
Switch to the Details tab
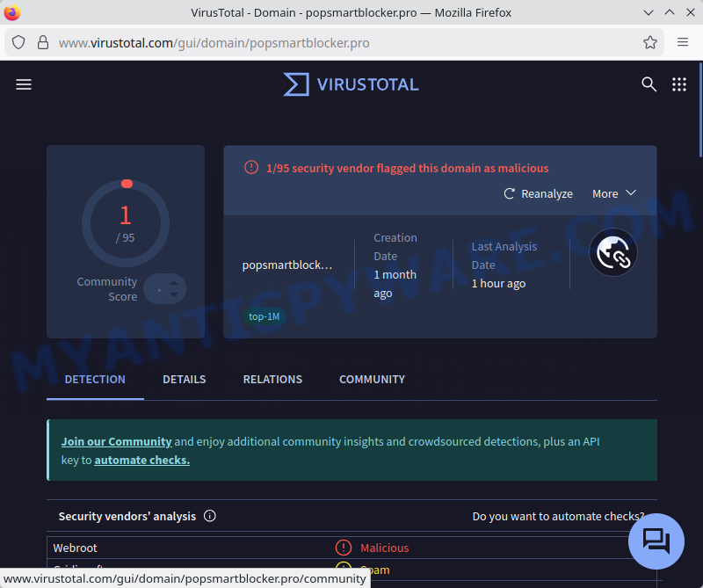(185, 380)
